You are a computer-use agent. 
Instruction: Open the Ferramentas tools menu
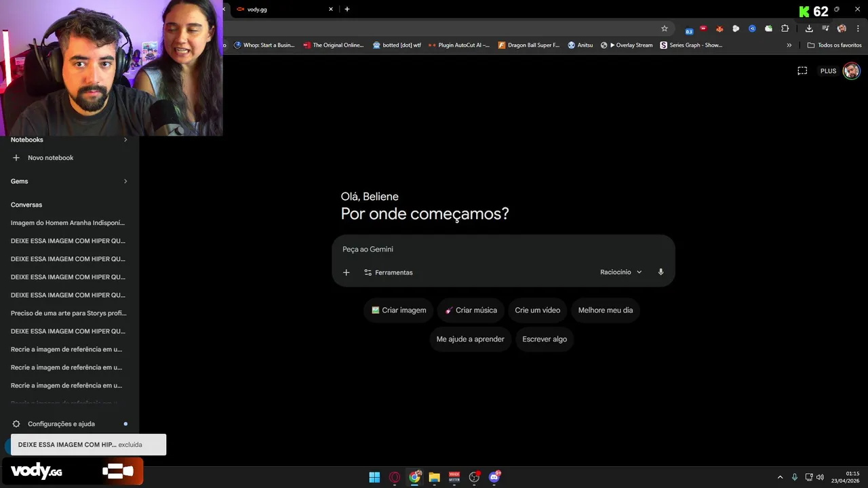[x=389, y=272]
